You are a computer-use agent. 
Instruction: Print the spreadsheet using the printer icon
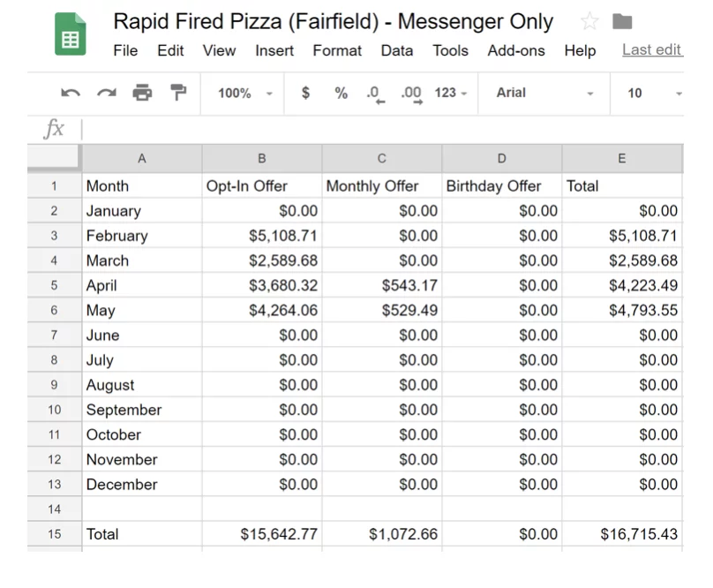[x=142, y=93]
